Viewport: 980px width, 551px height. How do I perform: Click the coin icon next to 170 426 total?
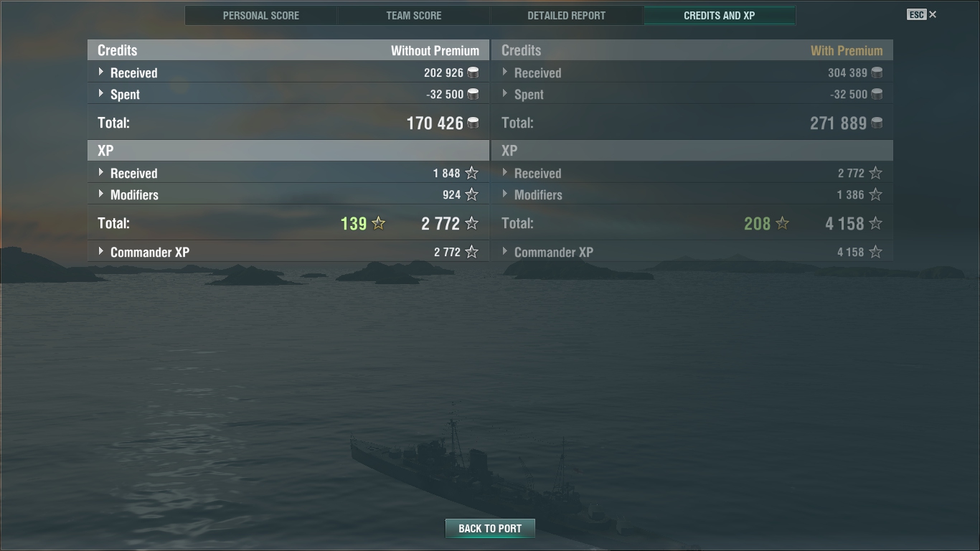coord(473,123)
